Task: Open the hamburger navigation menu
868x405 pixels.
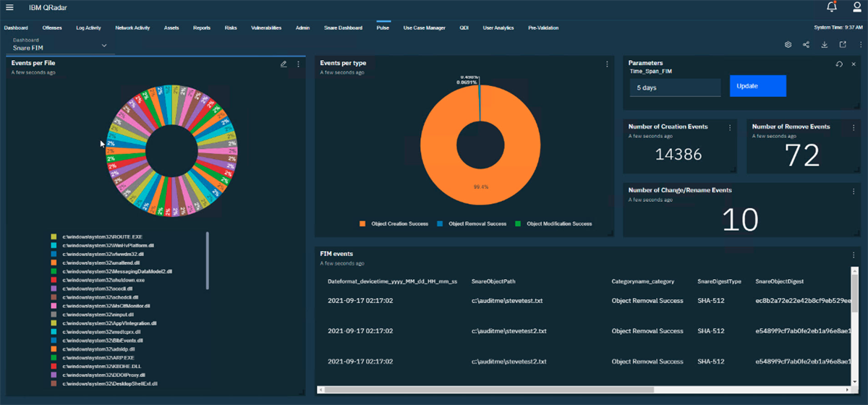Action: click(x=9, y=7)
